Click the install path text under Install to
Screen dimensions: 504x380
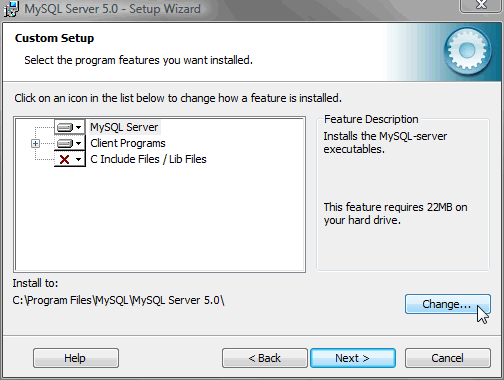(x=118, y=300)
